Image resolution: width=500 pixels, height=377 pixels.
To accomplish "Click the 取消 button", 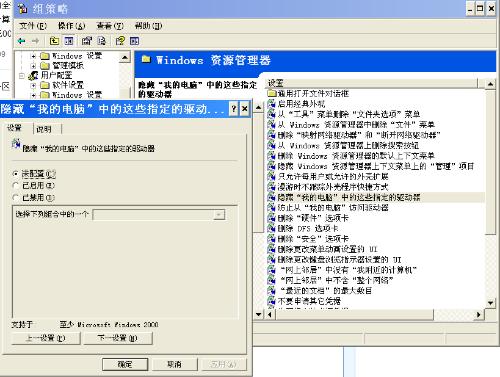I will 174,364.
